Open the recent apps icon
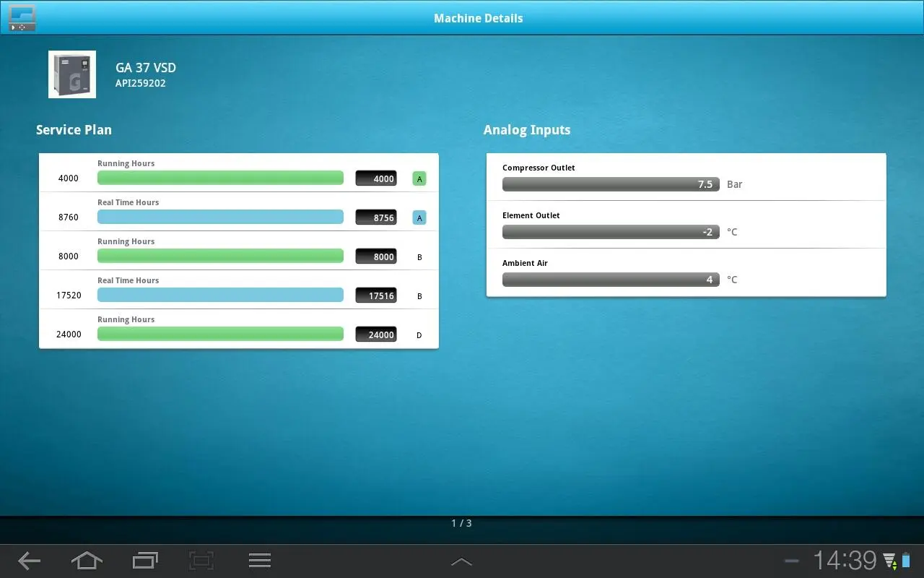 point(145,561)
